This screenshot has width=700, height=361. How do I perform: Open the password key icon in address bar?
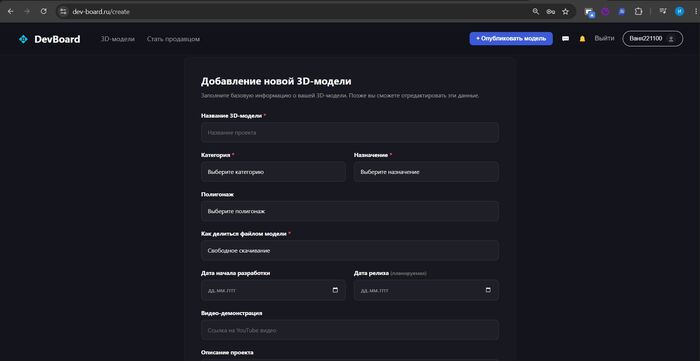[550, 12]
